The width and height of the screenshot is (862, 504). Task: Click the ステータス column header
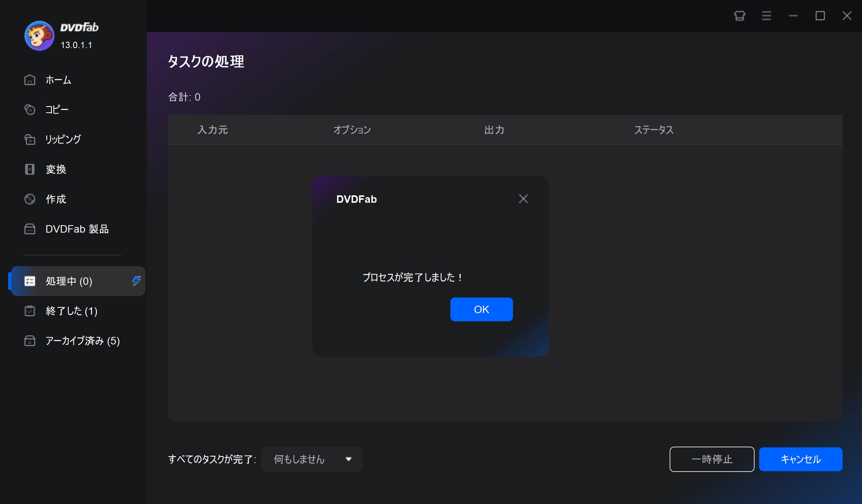click(654, 130)
